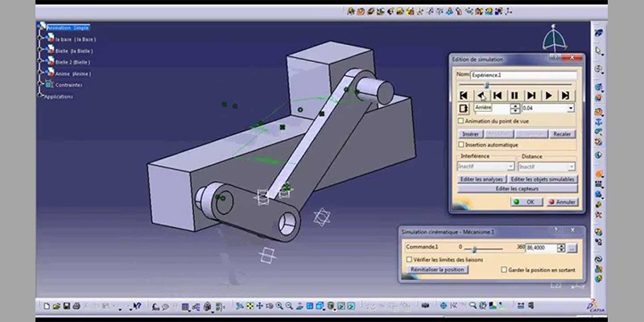Viewport: 644px width, 322px height.
Task: Open the Interférence Inactif dropdown
Action: pos(509,166)
